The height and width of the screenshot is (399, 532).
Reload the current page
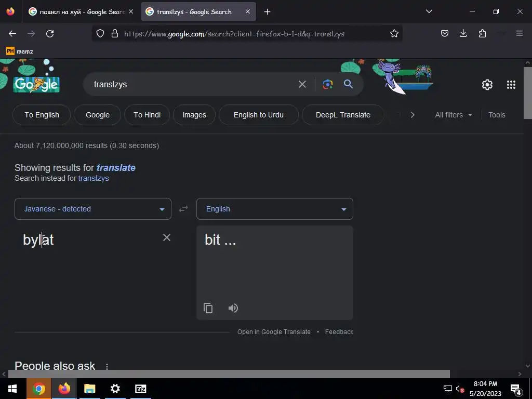[50, 34]
